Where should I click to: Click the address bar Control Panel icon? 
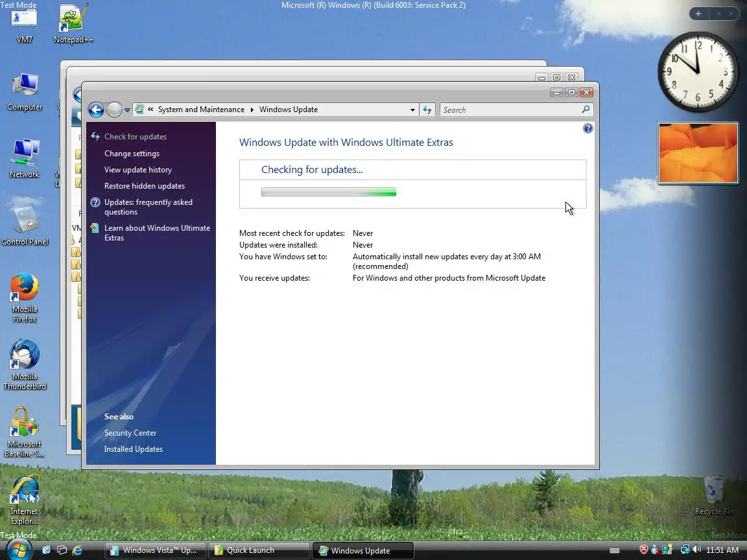(139, 110)
